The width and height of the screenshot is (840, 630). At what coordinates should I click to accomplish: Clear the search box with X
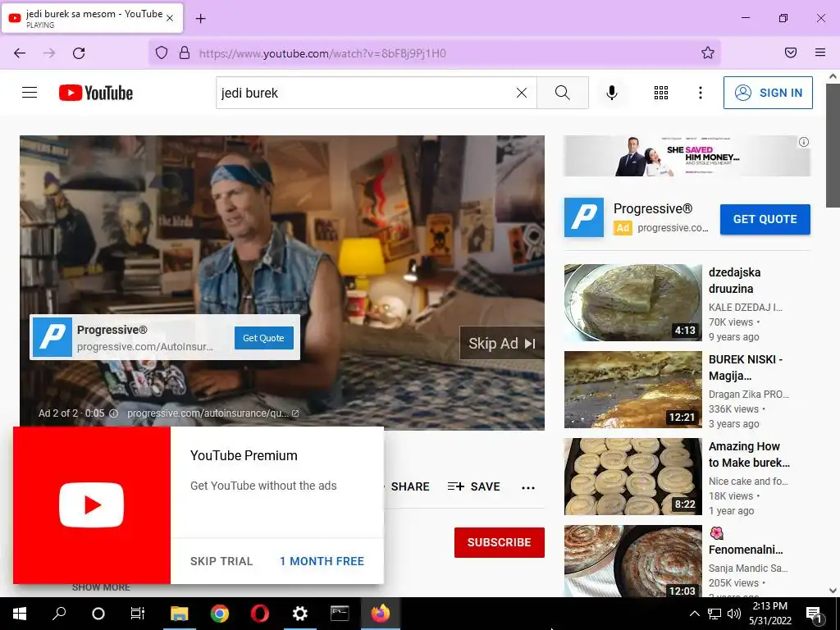[521, 93]
